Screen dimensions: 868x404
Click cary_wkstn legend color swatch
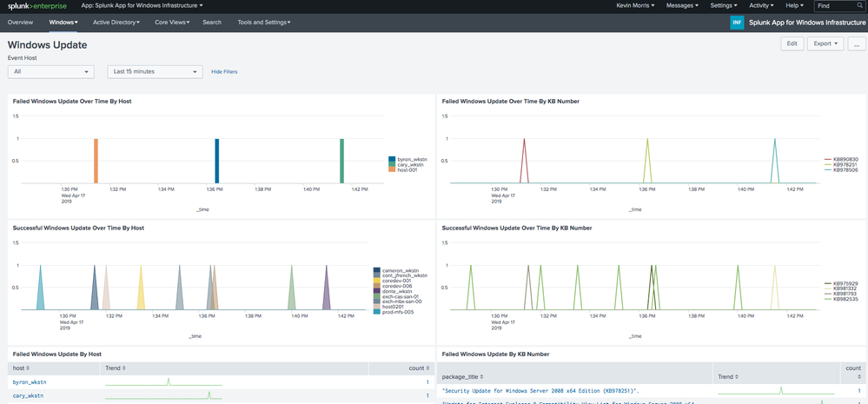pos(392,165)
